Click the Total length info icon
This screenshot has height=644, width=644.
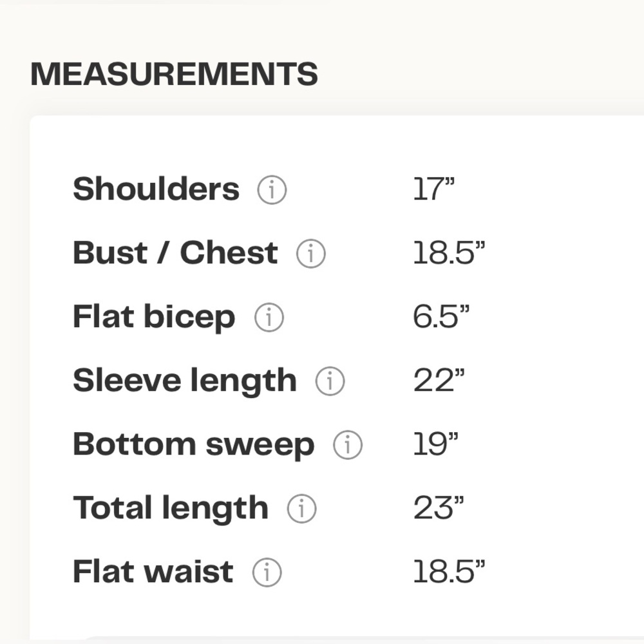(x=301, y=509)
